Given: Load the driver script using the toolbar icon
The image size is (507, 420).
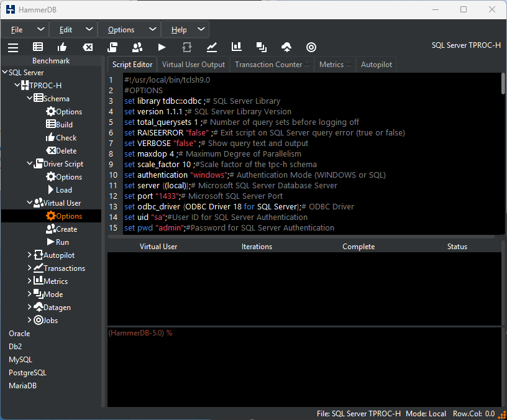Looking at the screenshot, I should 112,47.
